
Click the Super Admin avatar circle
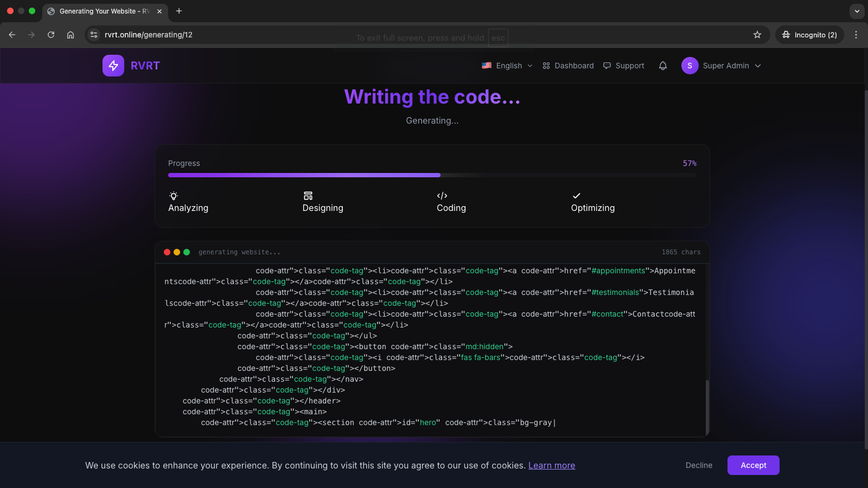coord(690,66)
